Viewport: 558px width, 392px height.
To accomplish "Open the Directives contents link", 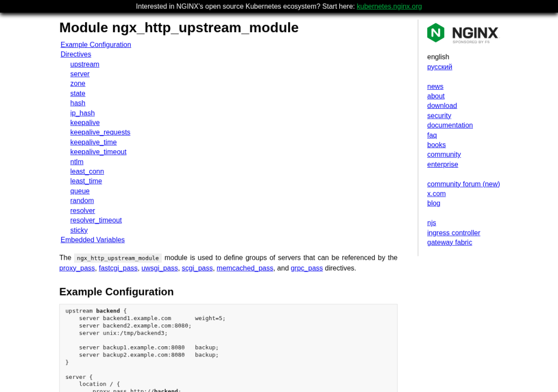I will [76, 54].
